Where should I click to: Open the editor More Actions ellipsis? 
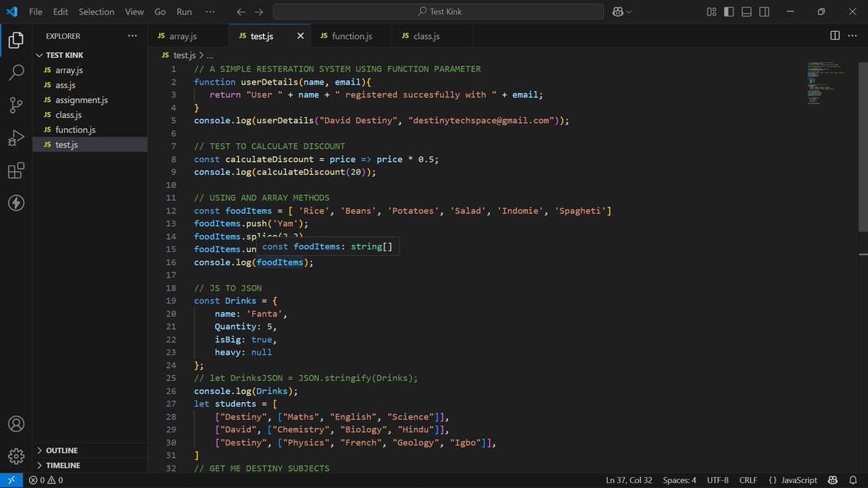coord(853,35)
